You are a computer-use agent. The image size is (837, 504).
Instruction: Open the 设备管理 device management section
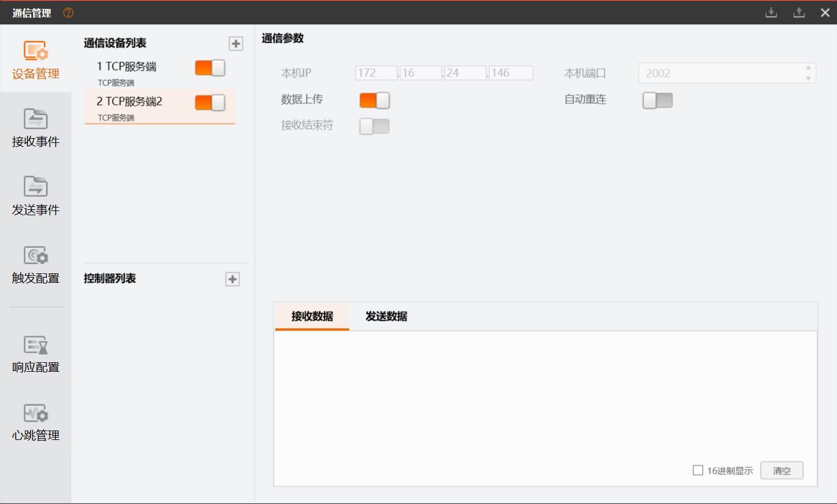tap(36, 60)
